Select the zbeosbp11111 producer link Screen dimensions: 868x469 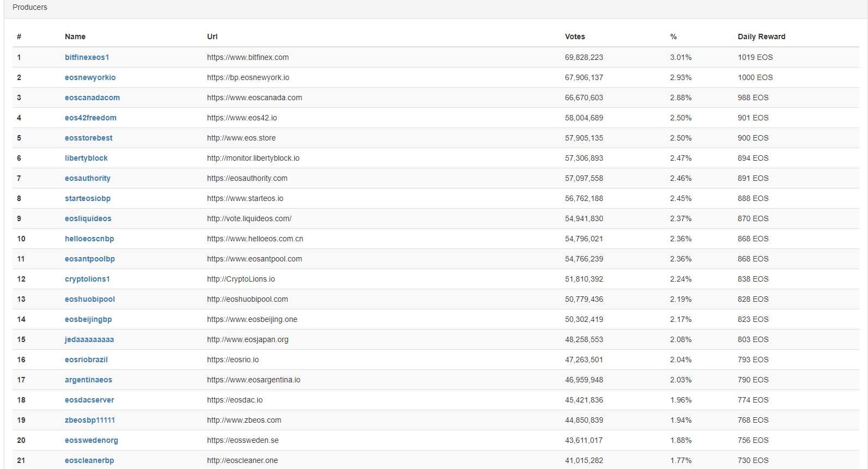click(89, 420)
